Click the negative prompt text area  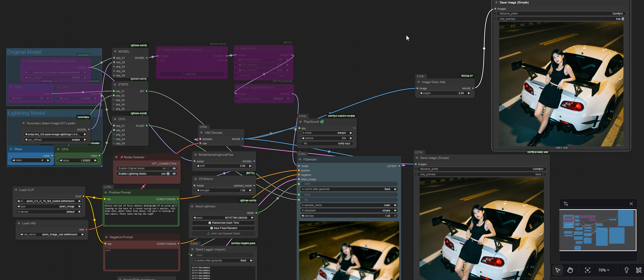tap(141, 259)
